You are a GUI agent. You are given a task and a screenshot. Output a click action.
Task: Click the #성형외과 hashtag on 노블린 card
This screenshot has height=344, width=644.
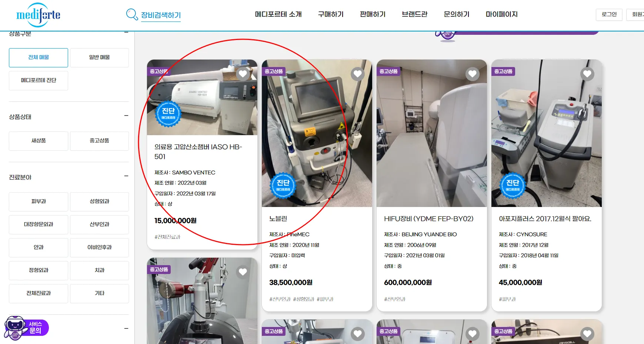pyautogui.click(x=304, y=299)
